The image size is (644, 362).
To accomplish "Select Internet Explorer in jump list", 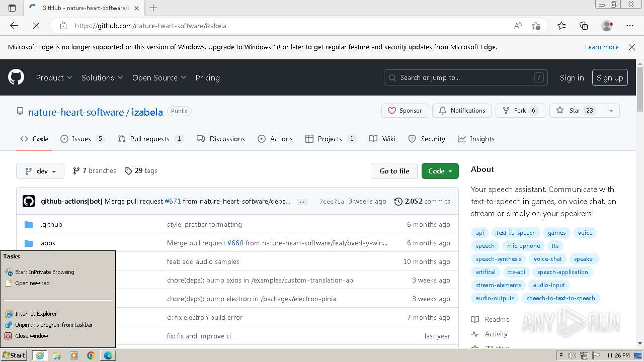I will click(x=36, y=314).
